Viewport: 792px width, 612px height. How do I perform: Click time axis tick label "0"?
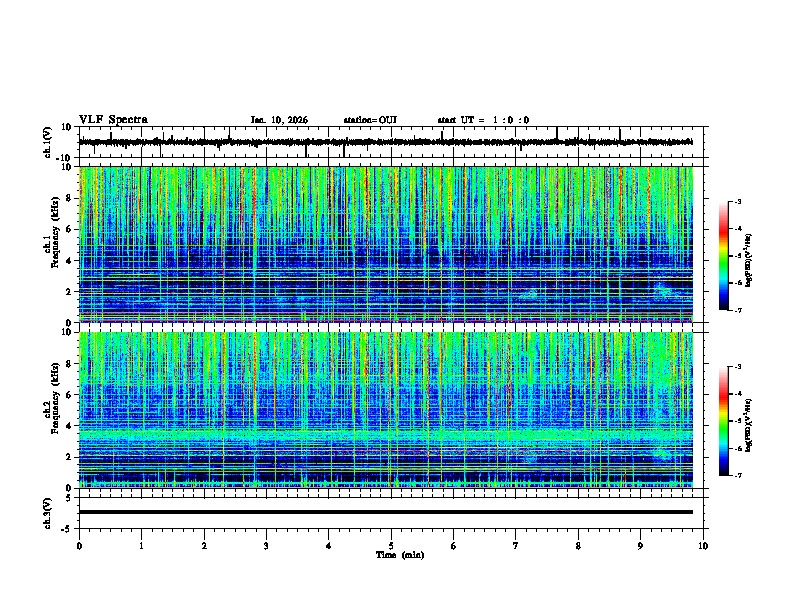pyautogui.click(x=79, y=546)
